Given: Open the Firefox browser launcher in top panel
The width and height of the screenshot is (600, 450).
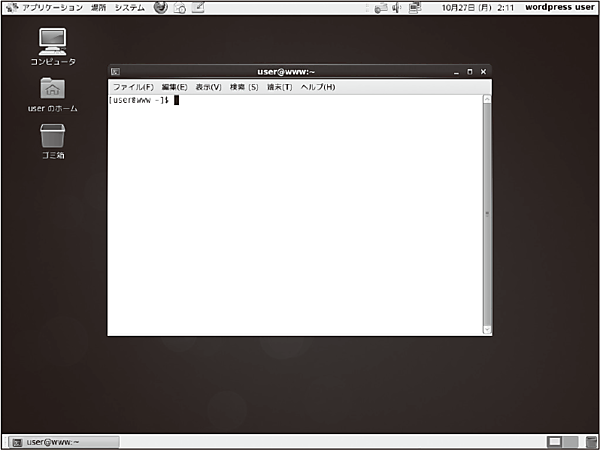Looking at the screenshot, I should pyautogui.click(x=161, y=7).
